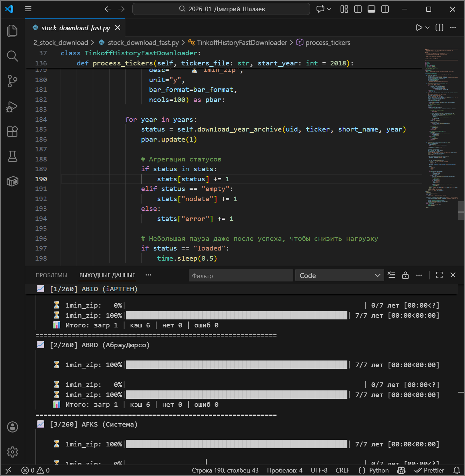This screenshot has height=476, width=465.
Task: Open the Source Control view
Action: pos(13,81)
